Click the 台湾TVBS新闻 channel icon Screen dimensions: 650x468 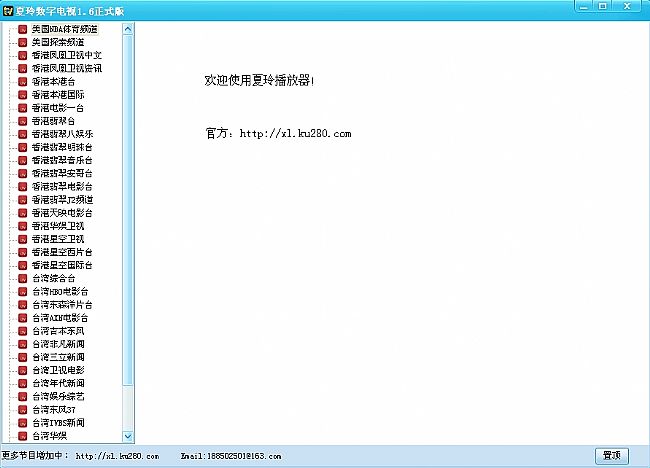coord(23,423)
